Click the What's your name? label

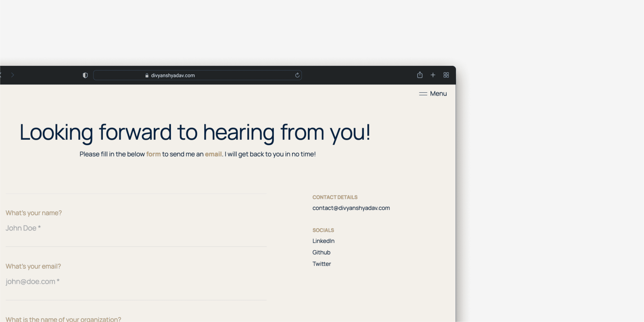[34, 213]
